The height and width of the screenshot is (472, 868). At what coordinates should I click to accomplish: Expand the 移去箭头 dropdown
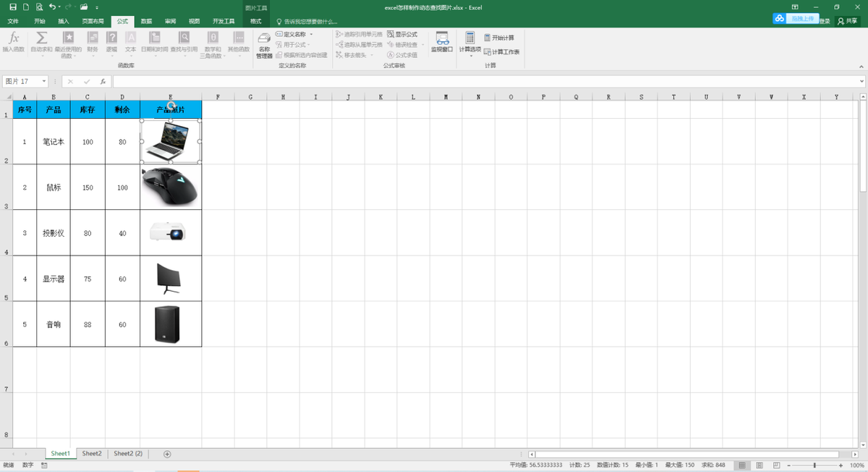[x=372, y=55]
